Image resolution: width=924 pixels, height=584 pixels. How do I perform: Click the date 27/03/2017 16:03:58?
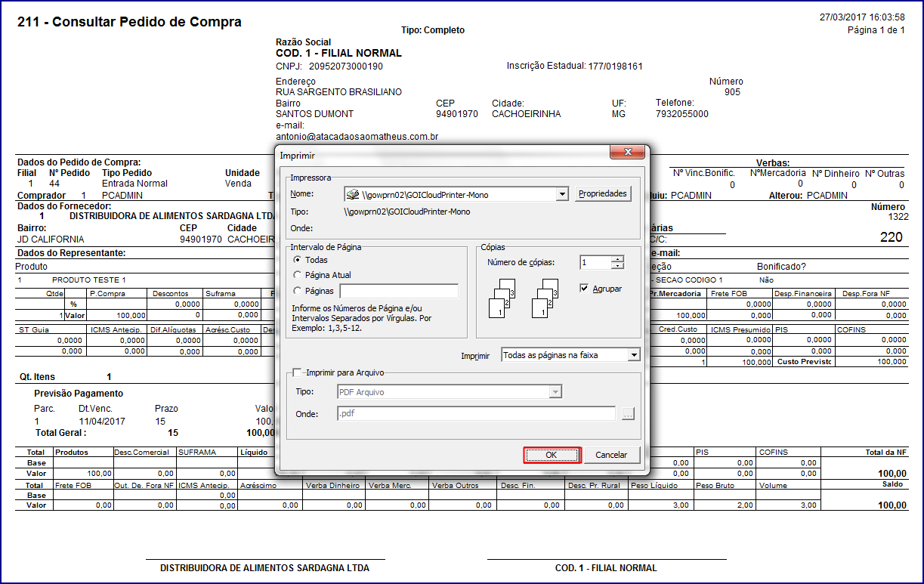pyautogui.click(x=862, y=17)
